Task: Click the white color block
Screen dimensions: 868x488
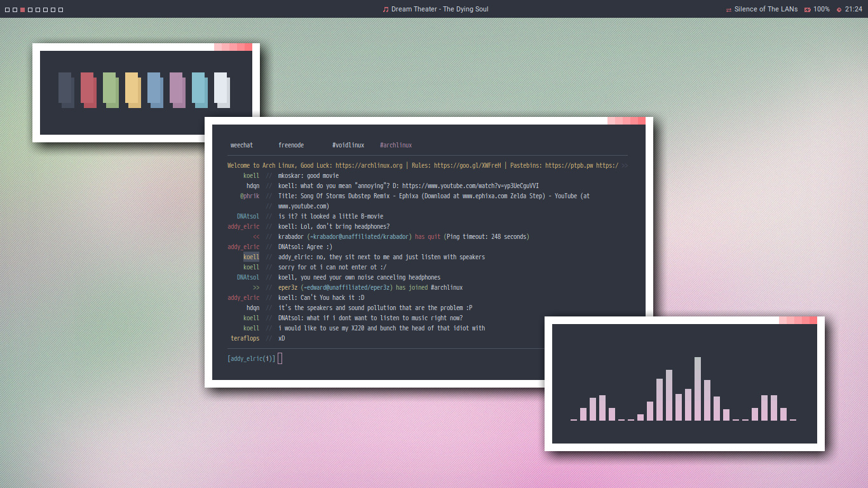Action: [222, 89]
